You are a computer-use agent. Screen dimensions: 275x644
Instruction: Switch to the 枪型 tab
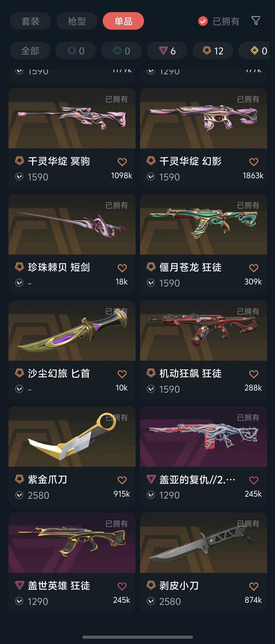pyautogui.click(x=77, y=21)
